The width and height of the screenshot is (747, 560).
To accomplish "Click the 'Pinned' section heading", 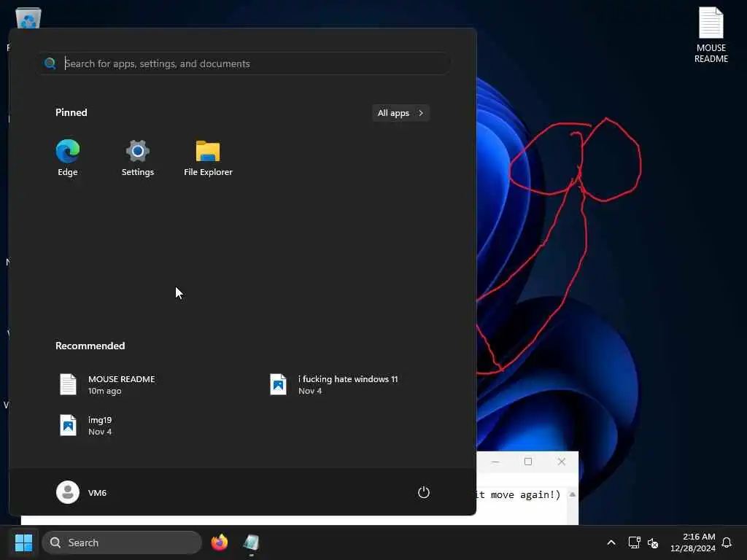I will pos(71,112).
